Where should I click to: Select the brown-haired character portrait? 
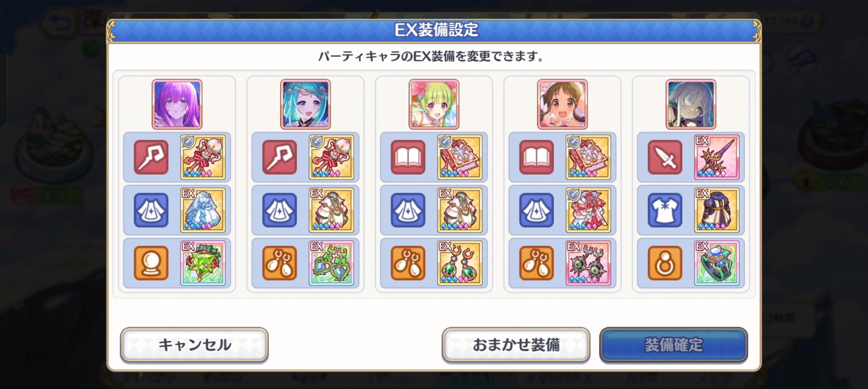pos(562,104)
